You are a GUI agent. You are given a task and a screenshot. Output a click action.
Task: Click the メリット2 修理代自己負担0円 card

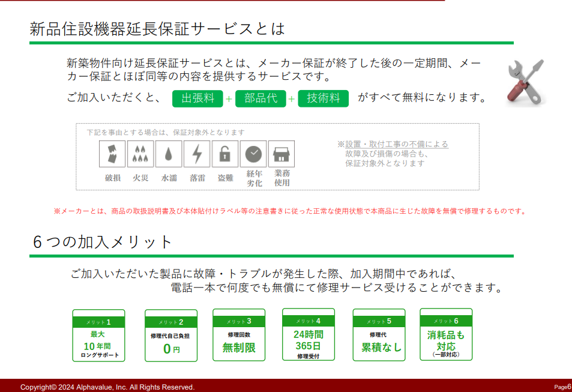point(171,336)
